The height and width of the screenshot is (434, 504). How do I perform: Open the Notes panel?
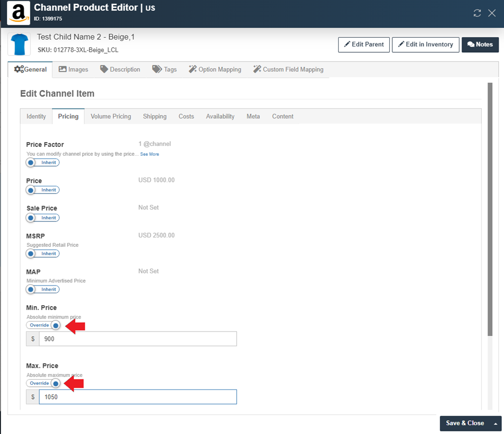pos(480,44)
